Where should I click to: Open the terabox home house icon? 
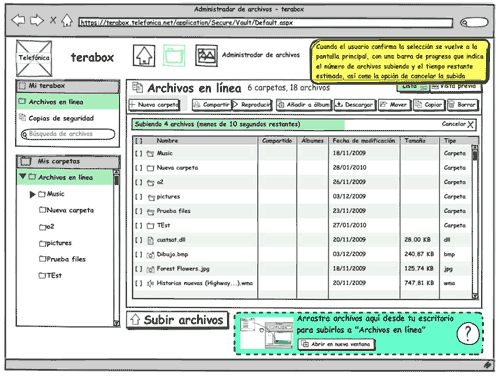pos(144,56)
